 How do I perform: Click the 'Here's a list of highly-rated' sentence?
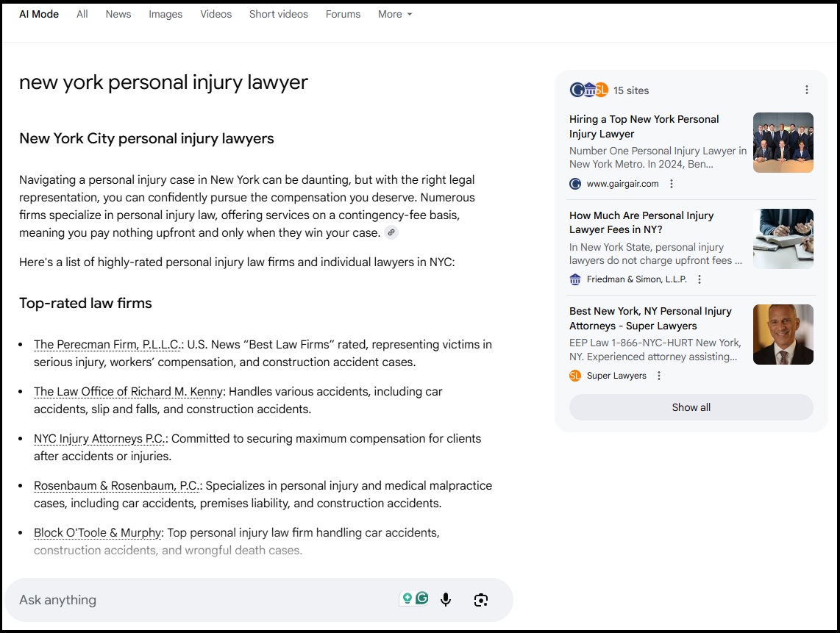coord(237,262)
